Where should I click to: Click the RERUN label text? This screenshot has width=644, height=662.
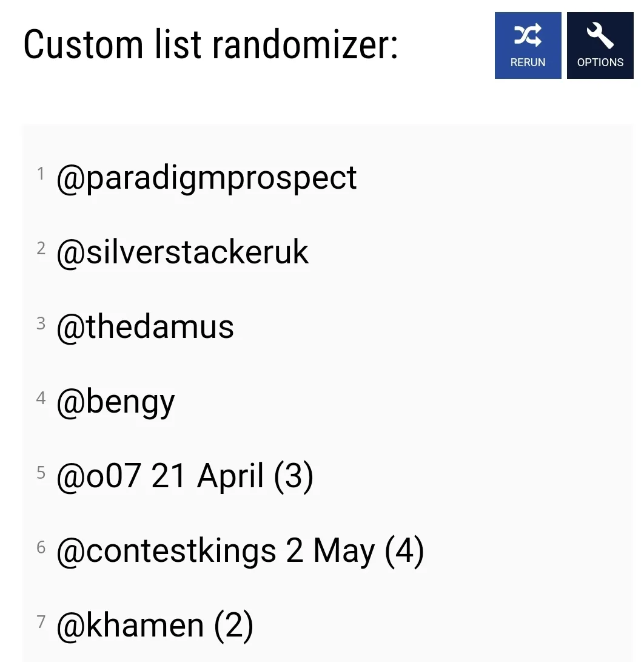point(528,62)
